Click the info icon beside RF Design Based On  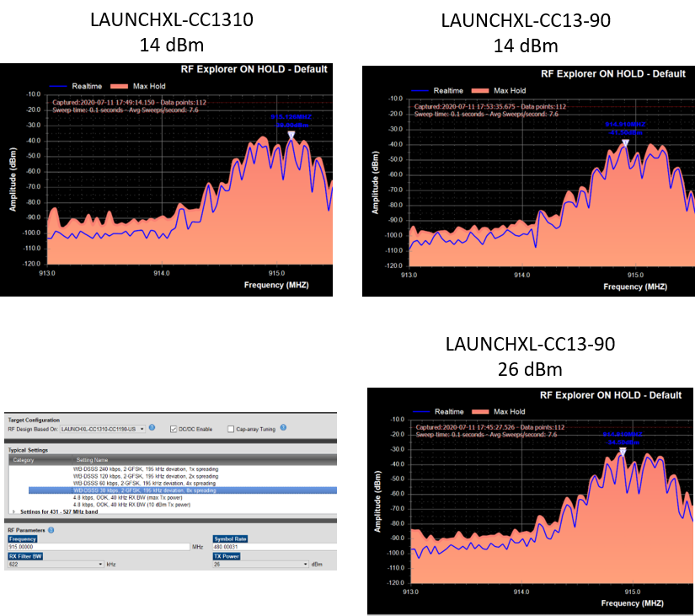coord(151,428)
